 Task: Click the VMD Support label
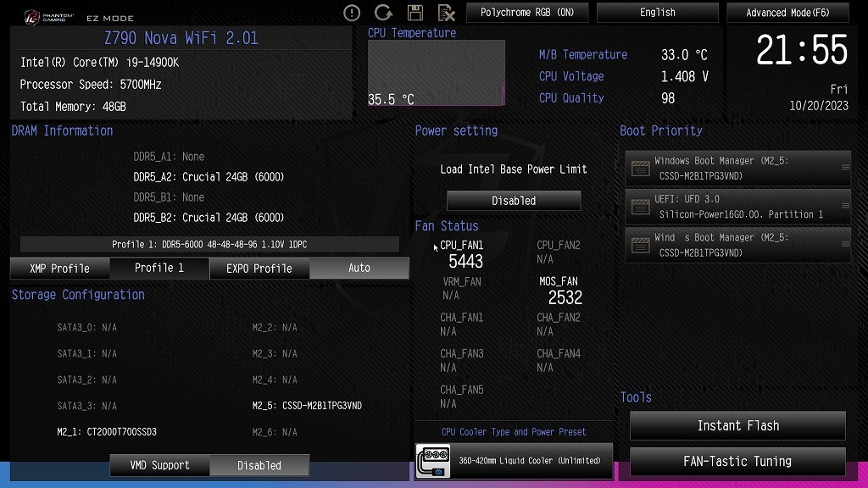coord(159,465)
